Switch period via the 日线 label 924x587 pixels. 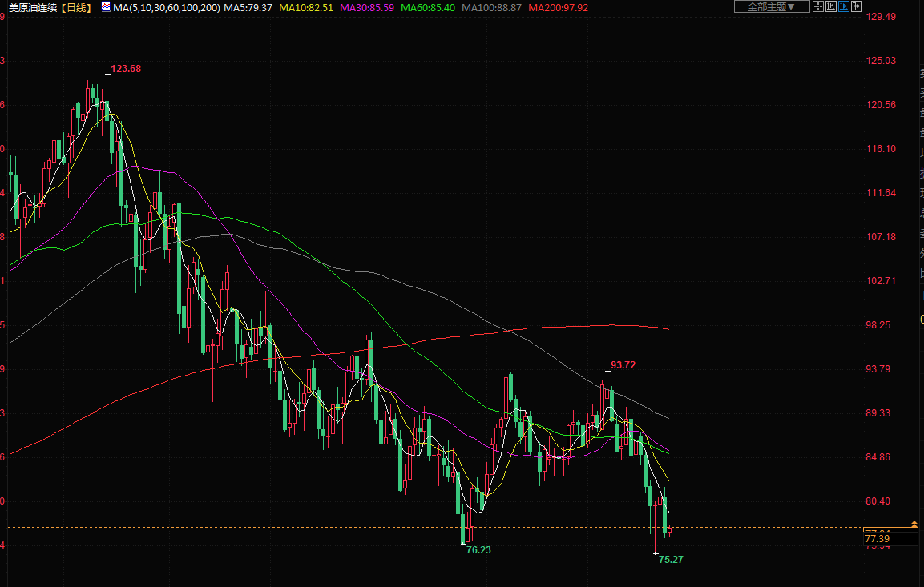pos(78,7)
